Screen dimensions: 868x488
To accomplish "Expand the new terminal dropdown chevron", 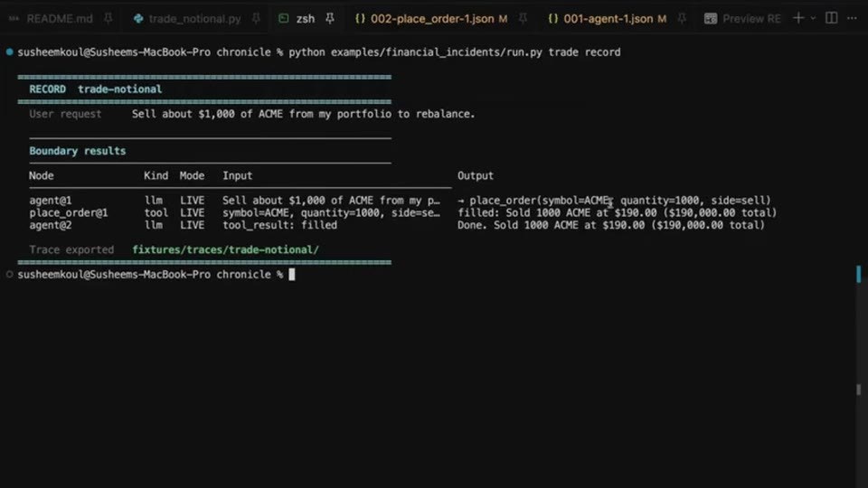I will 813,18.
